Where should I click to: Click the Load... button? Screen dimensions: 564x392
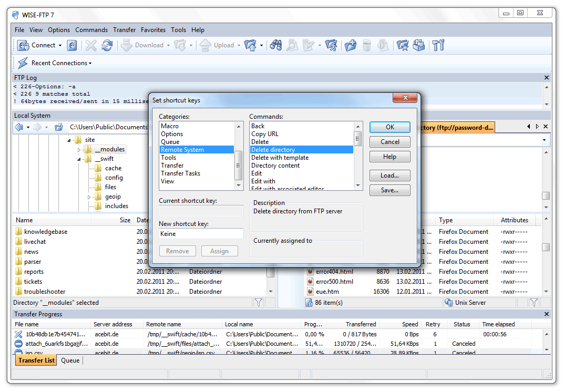click(389, 176)
